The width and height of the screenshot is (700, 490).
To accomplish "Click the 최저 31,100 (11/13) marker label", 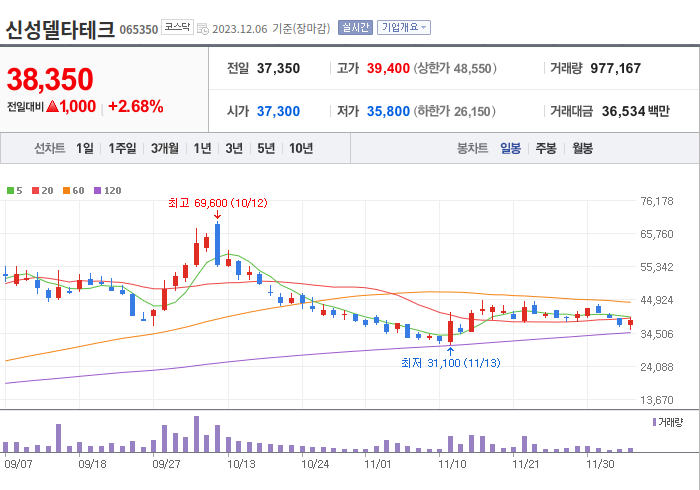I will pos(450,363).
